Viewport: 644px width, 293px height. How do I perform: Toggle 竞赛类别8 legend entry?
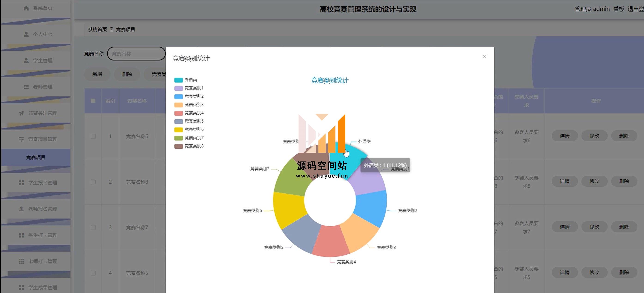[189, 146]
